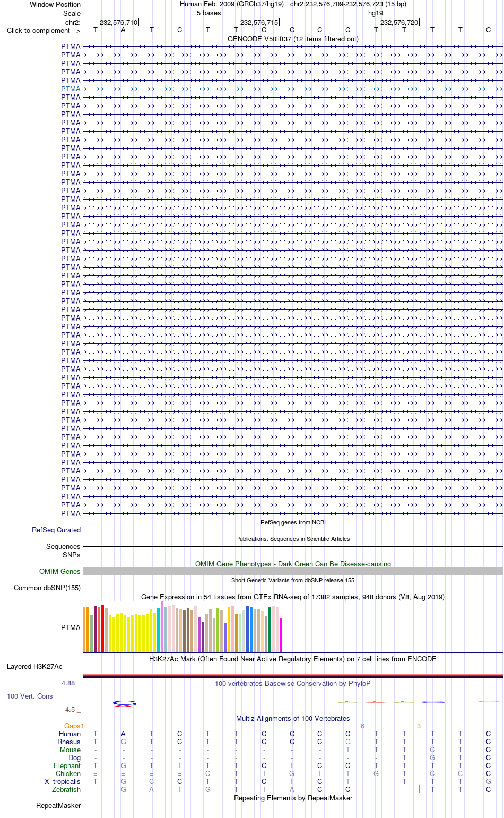504x818 pixels.
Task: Open the 100 Vert. Cons track label
Action: [30, 696]
